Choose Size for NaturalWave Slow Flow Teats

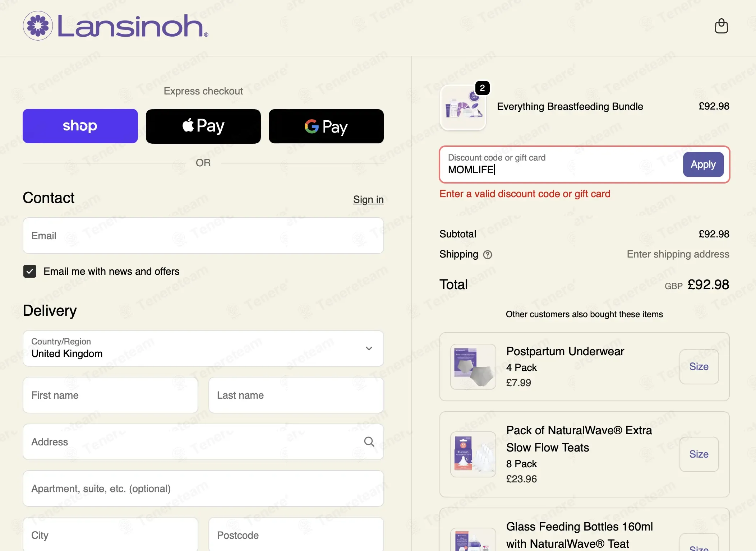699,454
